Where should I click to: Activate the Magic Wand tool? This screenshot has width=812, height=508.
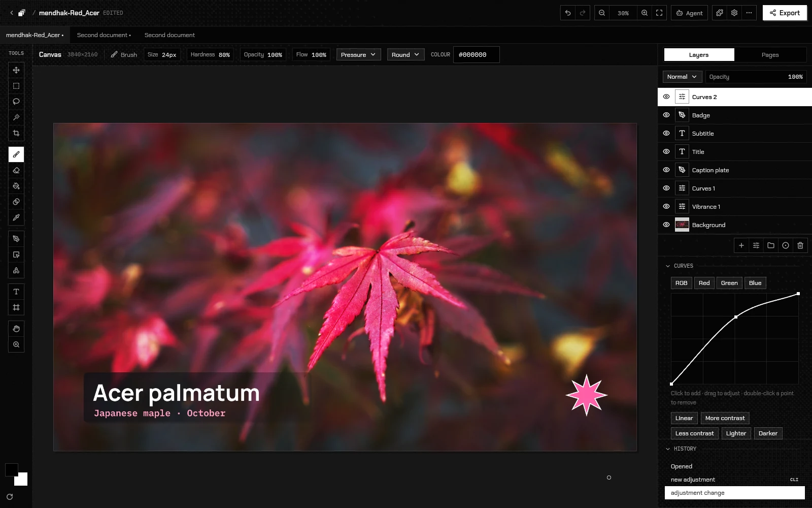click(x=16, y=117)
